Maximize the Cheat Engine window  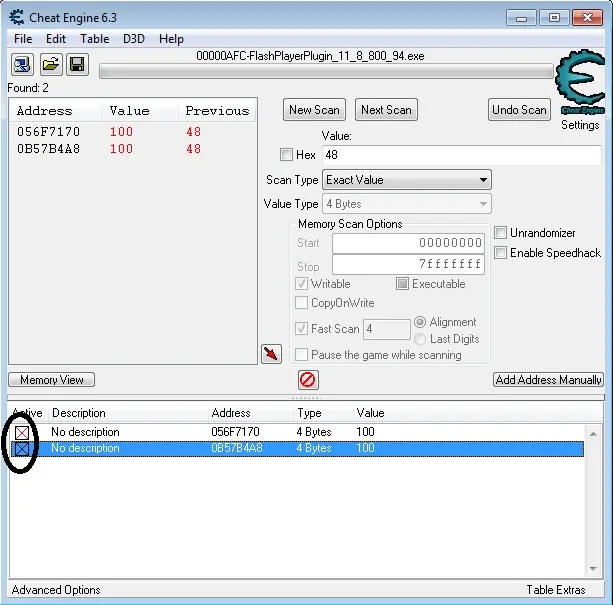pos(554,18)
